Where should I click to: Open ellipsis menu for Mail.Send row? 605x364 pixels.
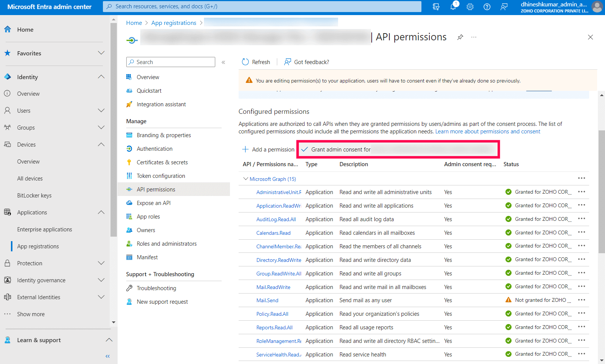pyautogui.click(x=582, y=300)
